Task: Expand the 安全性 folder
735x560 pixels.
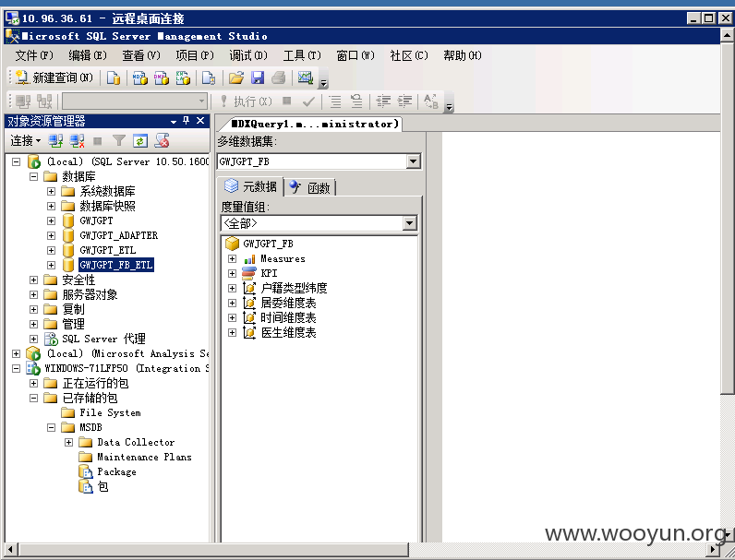Action: (33, 280)
